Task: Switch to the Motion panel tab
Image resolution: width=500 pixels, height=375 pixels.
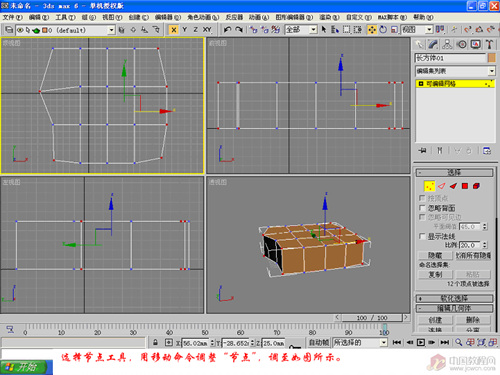Action: 462,44
